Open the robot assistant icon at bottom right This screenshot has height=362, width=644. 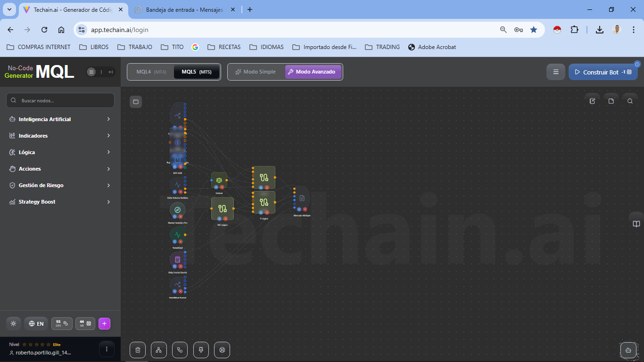(x=628, y=350)
